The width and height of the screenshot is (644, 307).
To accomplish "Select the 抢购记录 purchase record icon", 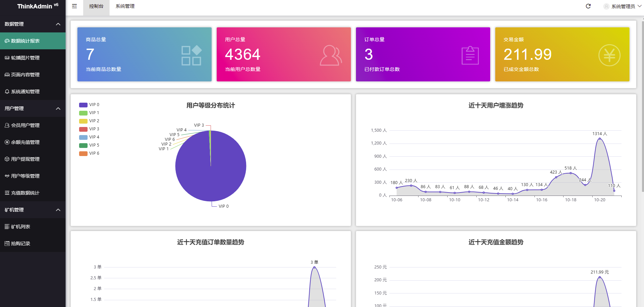I will coord(7,244).
